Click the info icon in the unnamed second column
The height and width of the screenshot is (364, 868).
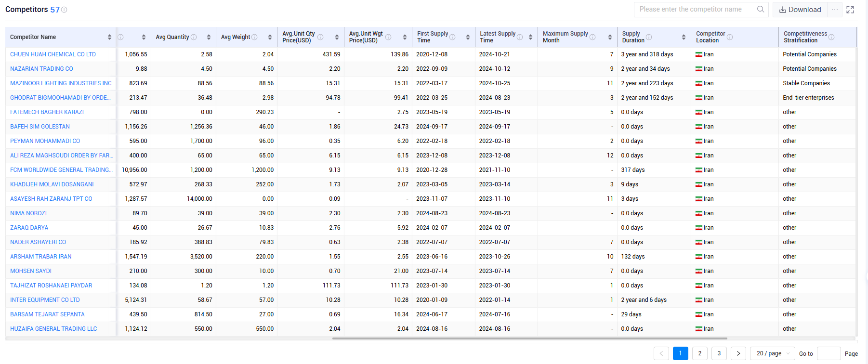120,37
